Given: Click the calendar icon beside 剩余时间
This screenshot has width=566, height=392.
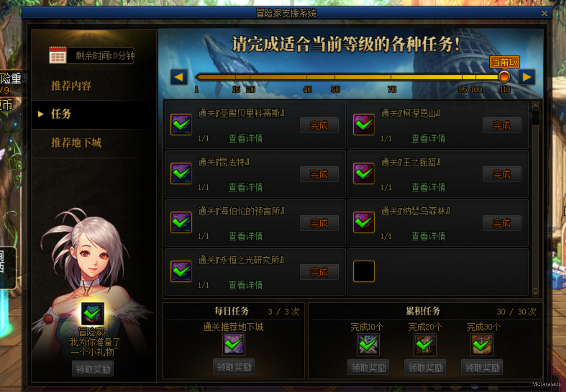Looking at the screenshot, I should (x=58, y=55).
